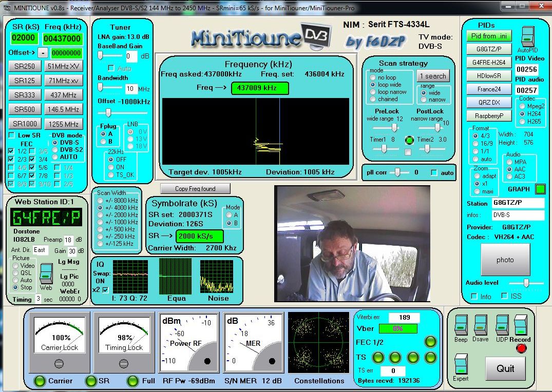Screen dimensions: 552x392
Task: Click the Freq (kHz) field 00437000
Action: (x=62, y=38)
